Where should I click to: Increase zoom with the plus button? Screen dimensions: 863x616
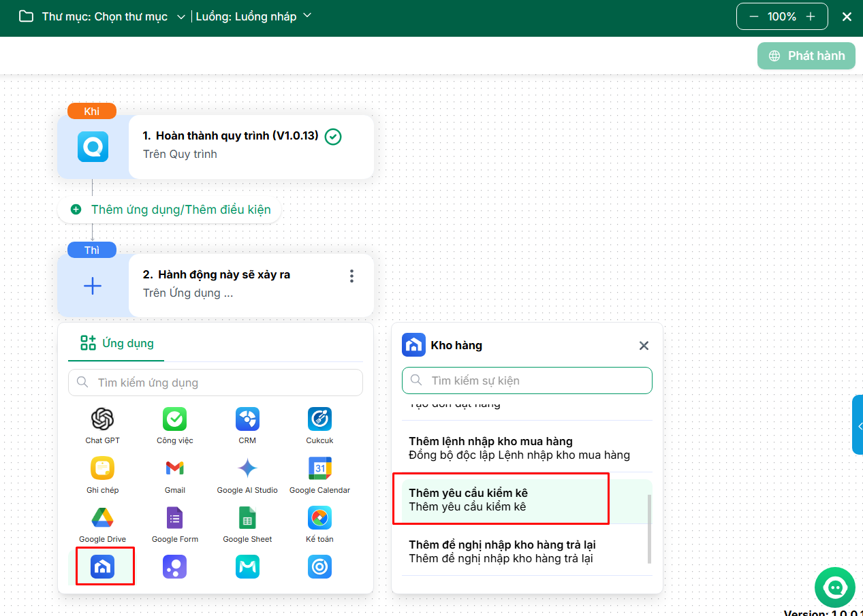click(811, 17)
